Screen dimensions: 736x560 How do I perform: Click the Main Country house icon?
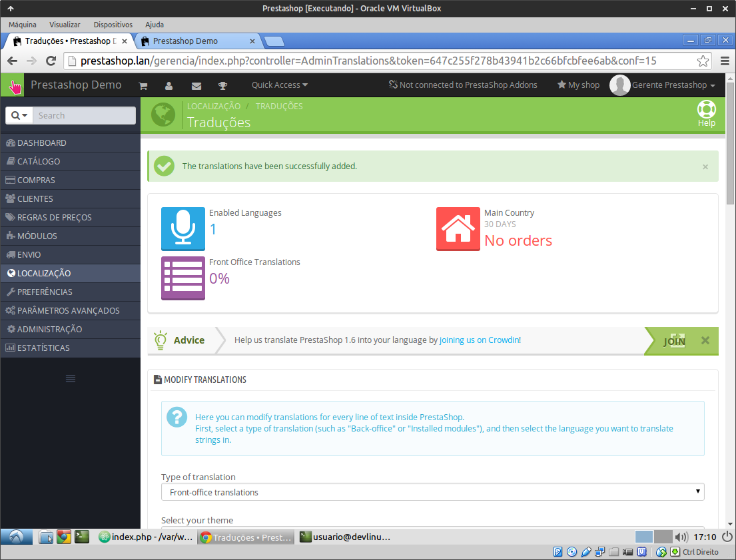pyautogui.click(x=458, y=228)
